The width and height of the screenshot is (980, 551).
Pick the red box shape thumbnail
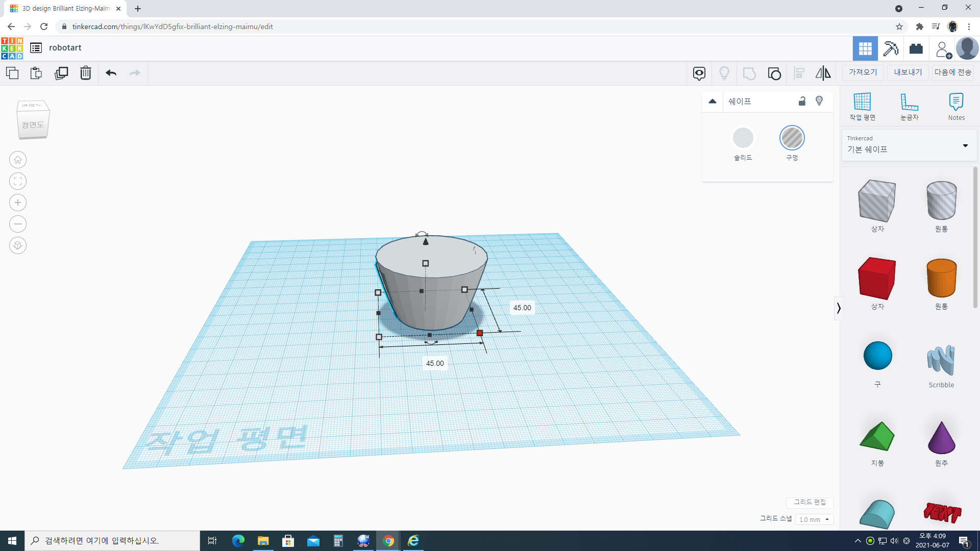877,279
